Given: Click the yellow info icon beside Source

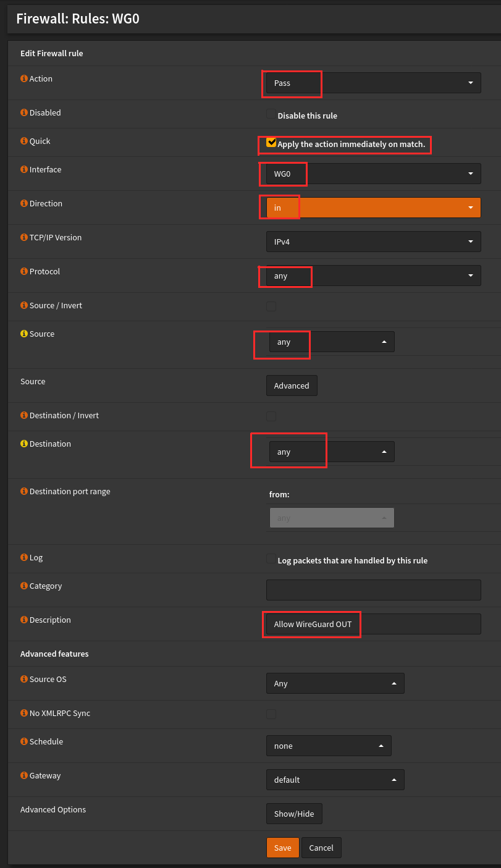Looking at the screenshot, I should tap(24, 334).
